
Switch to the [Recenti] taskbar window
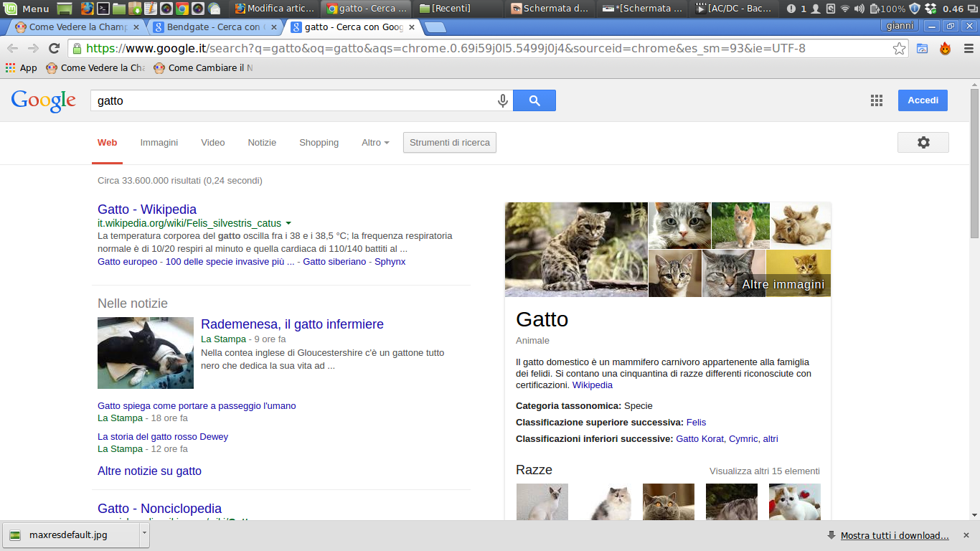pos(459,9)
